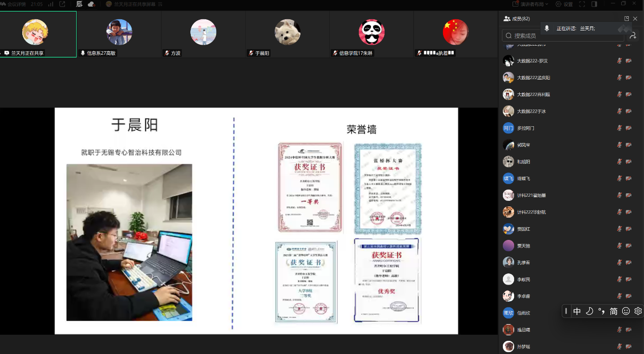Expand the list icon next to 兰天月正在共享屏幕
The width and height of the screenshot is (644, 354).
160,4
